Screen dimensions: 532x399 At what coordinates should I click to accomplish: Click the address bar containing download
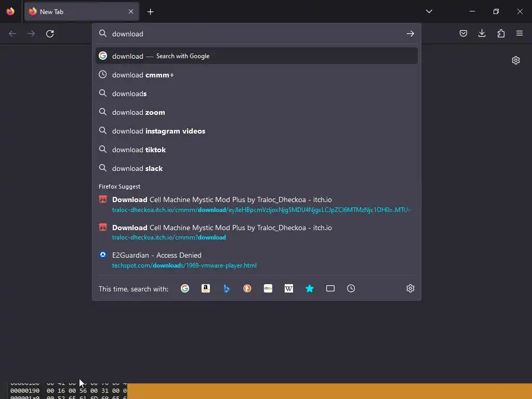click(x=256, y=34)
